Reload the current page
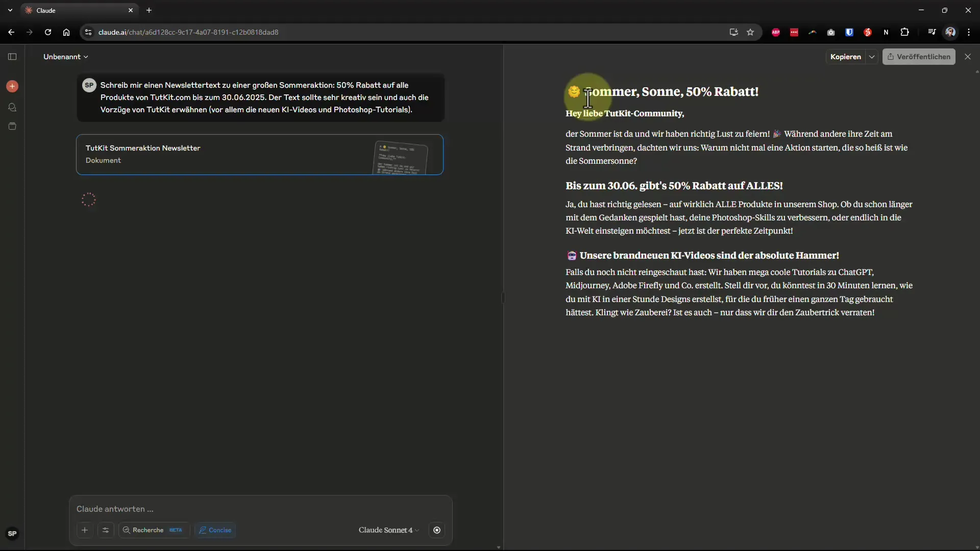The width and height of the screenshot is (980, 551). coord(48,32)
